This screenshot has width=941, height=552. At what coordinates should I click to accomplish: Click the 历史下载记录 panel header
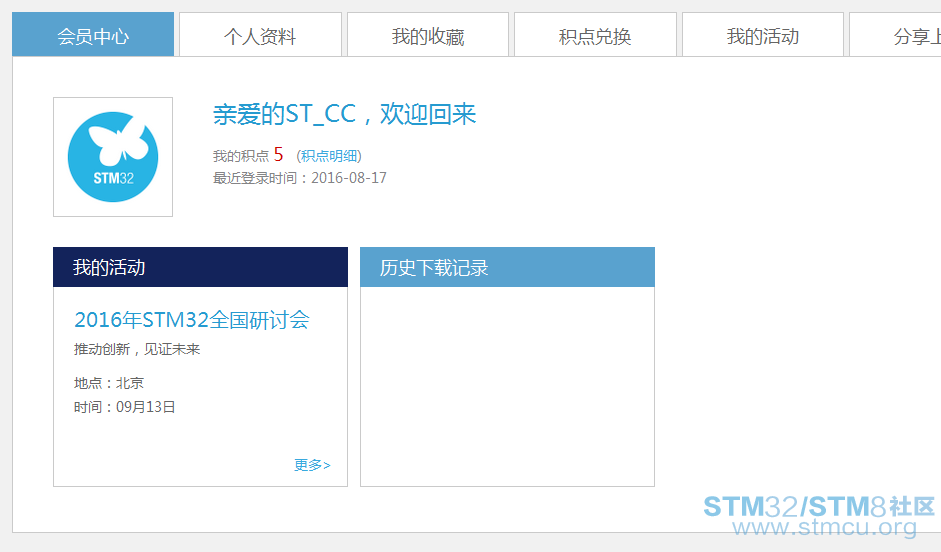507,267
